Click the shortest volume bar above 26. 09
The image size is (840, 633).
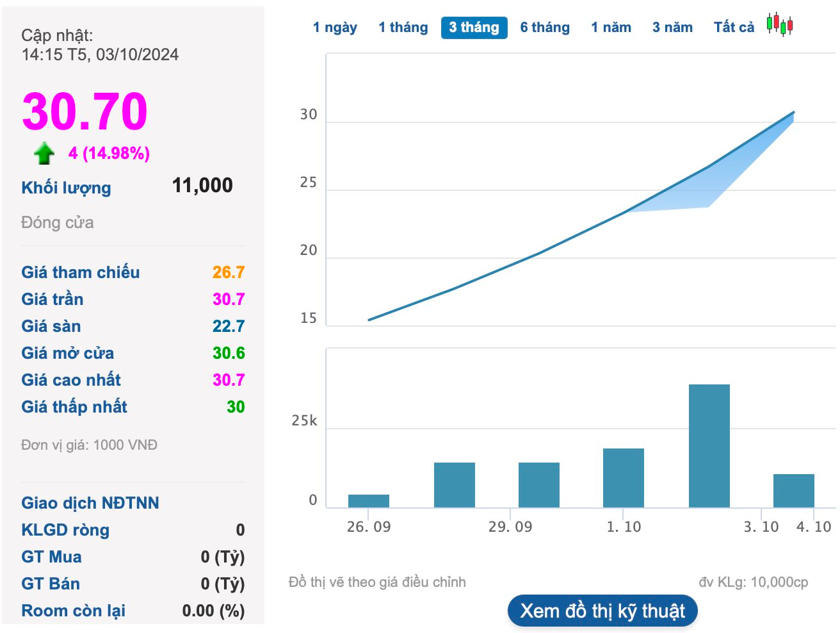pos(369,500)
